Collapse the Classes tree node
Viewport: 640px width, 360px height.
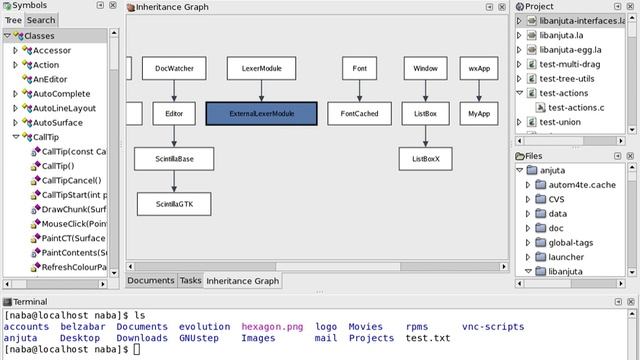[x=7, y=36]
